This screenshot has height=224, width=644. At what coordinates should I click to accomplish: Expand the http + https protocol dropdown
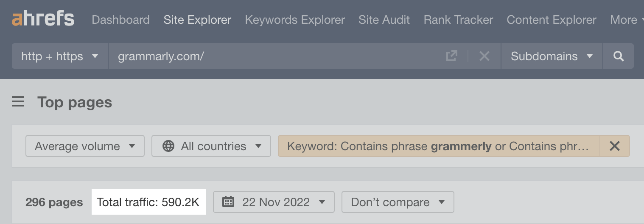(60, 56)
